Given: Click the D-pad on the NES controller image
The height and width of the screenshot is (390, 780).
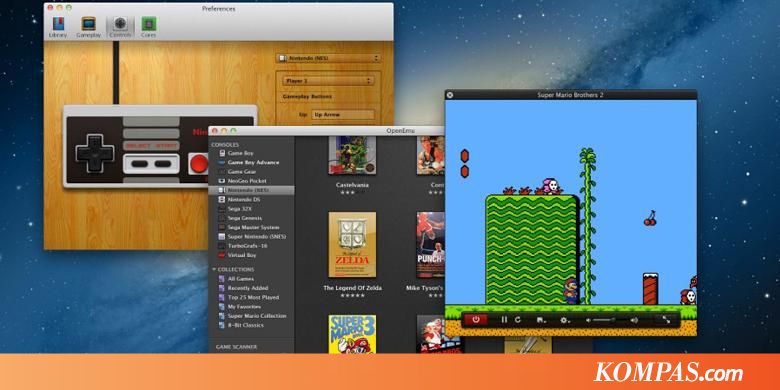Looking at the screenshot, I should 95,153.
